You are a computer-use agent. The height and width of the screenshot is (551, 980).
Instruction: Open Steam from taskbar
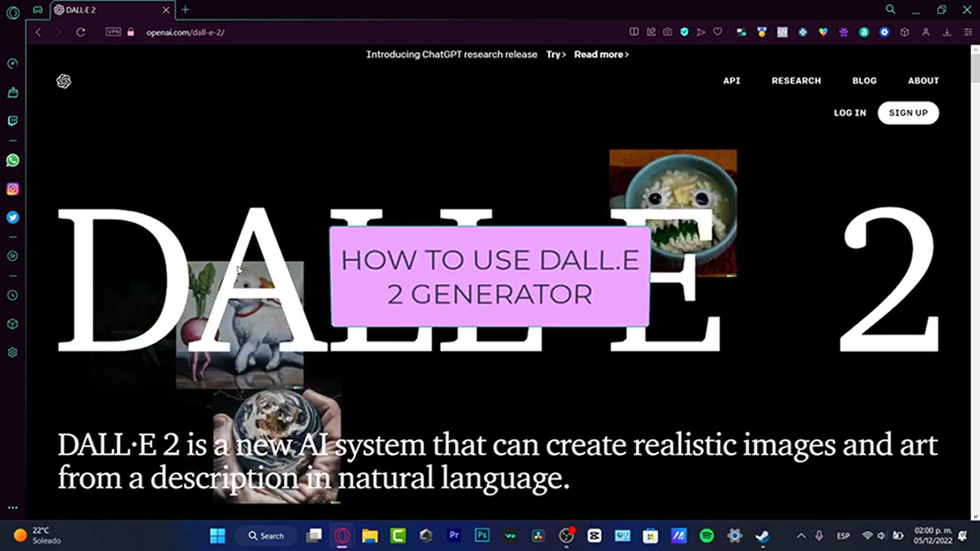(763, 536)
